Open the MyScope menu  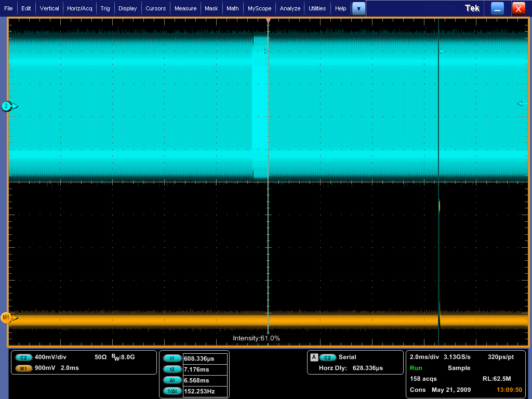[x=259, y=8]
